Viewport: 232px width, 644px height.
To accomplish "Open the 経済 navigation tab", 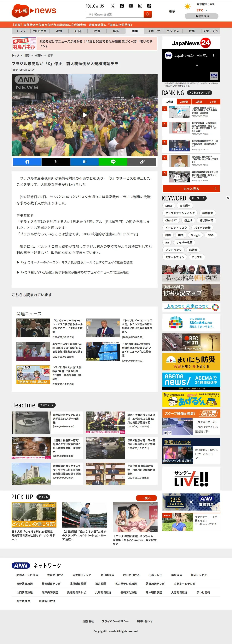I will tap(116, 31).
